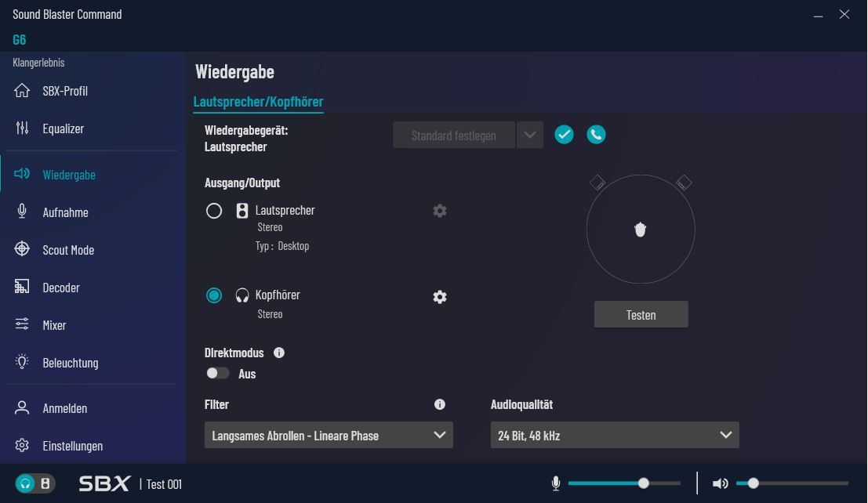Click the left speaker diamond in test circle
868x503 pixels.
597,182
